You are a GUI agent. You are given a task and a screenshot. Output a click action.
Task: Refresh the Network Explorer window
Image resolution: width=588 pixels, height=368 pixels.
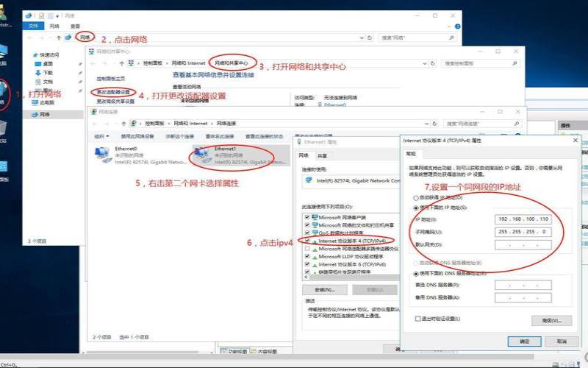pyautogui.click(x=370, y=38)
